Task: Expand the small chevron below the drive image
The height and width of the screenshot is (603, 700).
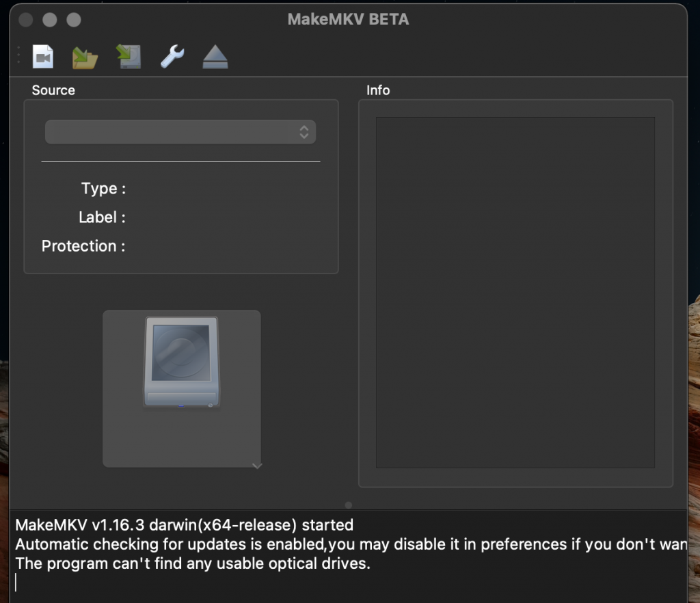Action: coord(257,466)
